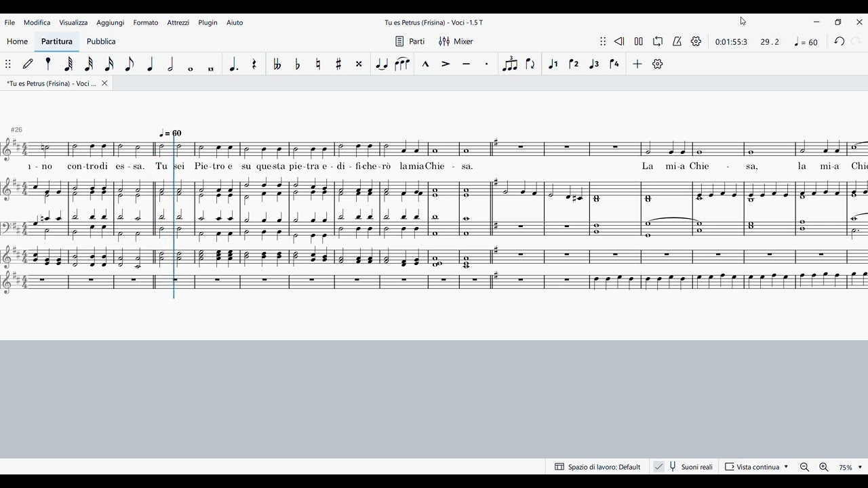Toggle rest input
This screenshot has height=488, width=868.
click(x=254, y=64)
